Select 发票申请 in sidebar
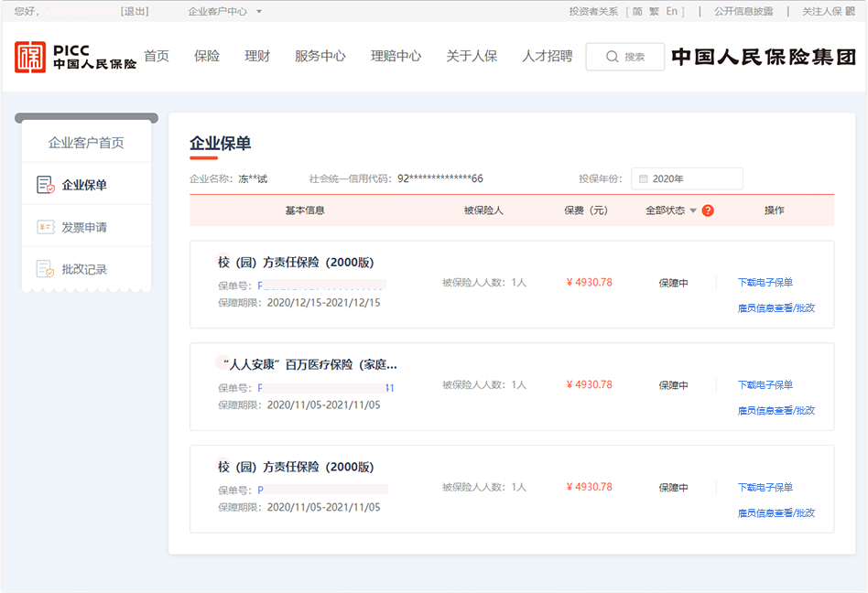The width and height of the screenshot is (868, 593). 84,227
